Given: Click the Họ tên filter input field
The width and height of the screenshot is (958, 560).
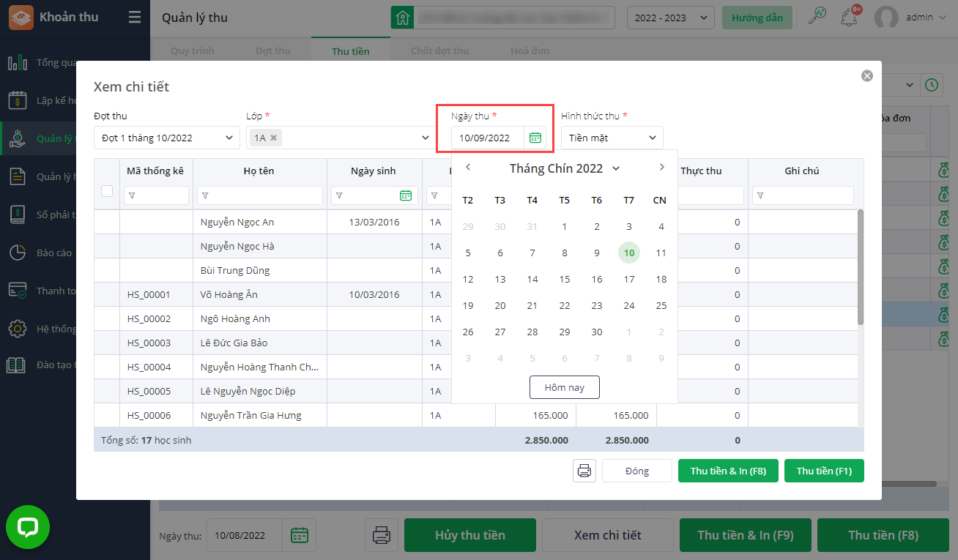Looking at the screenshot, I should (x=260, y=195).
